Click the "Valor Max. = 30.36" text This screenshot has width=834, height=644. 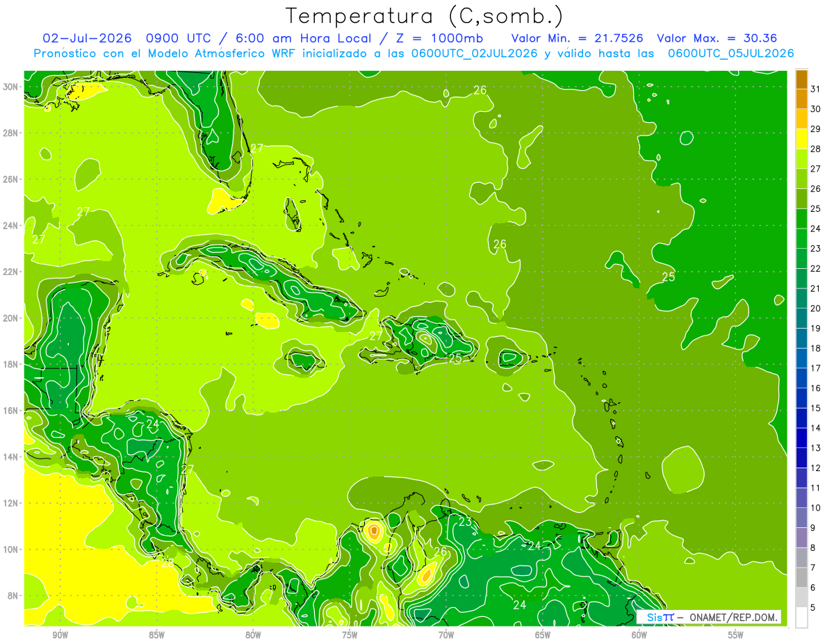pos(717,38)
